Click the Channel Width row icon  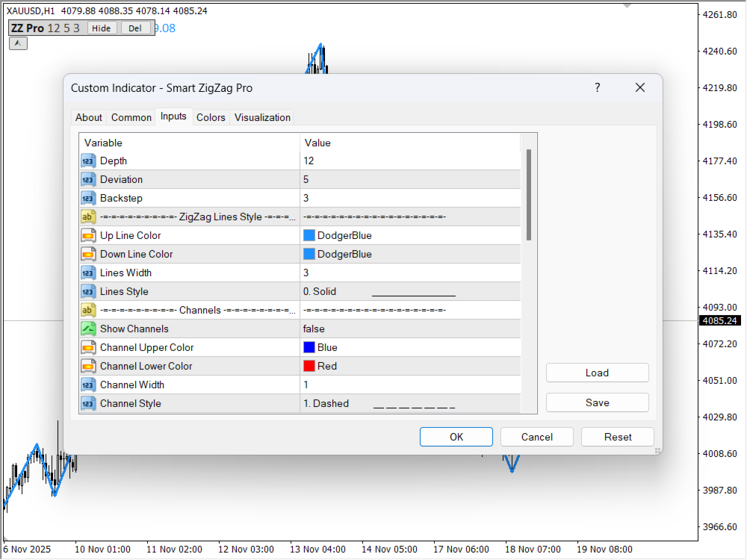pos(88,385)
